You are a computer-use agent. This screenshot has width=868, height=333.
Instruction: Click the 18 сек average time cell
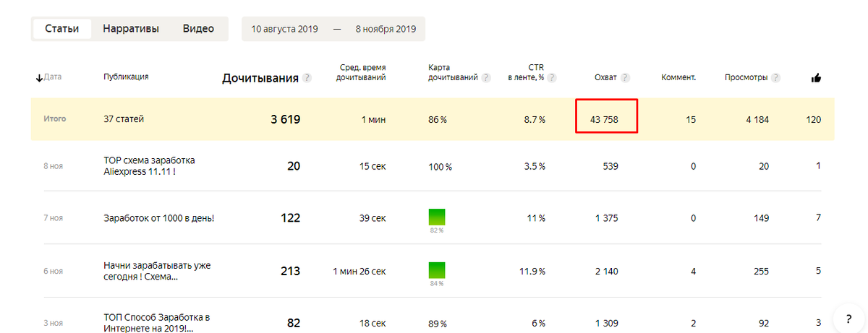(373, 324)
